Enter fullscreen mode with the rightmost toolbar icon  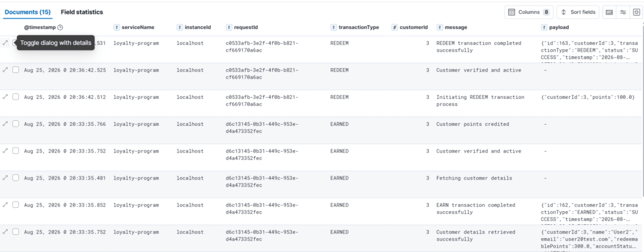pos(636,13)
